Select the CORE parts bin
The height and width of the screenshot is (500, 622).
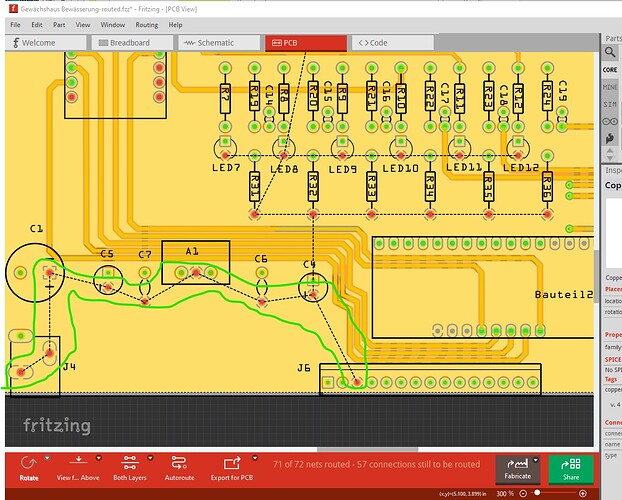(x=610, y=70)
